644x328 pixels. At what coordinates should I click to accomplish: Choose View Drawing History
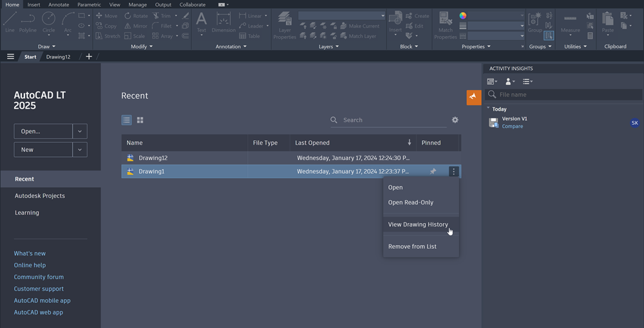pos(421,224)
